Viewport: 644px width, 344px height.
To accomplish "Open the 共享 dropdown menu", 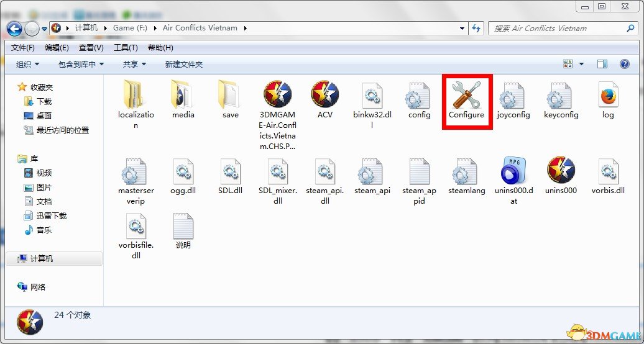I will (x=134, y=65).
